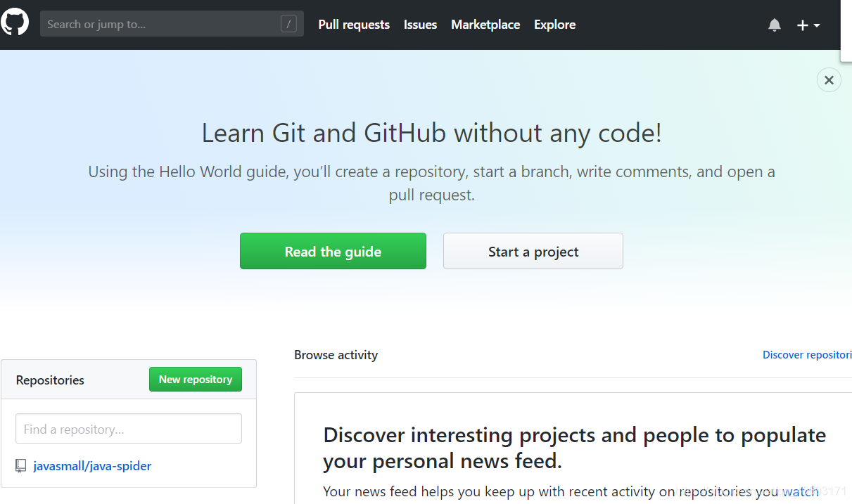This screenshot has height=504, width=852.
Task: Click the Browse activity heading area
Action: 336,355
